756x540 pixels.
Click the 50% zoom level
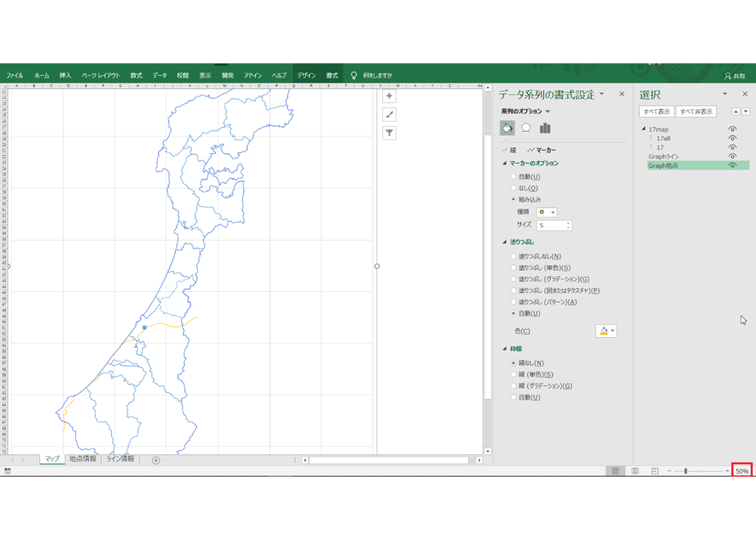pyautogui.click(x=742, y=471)
